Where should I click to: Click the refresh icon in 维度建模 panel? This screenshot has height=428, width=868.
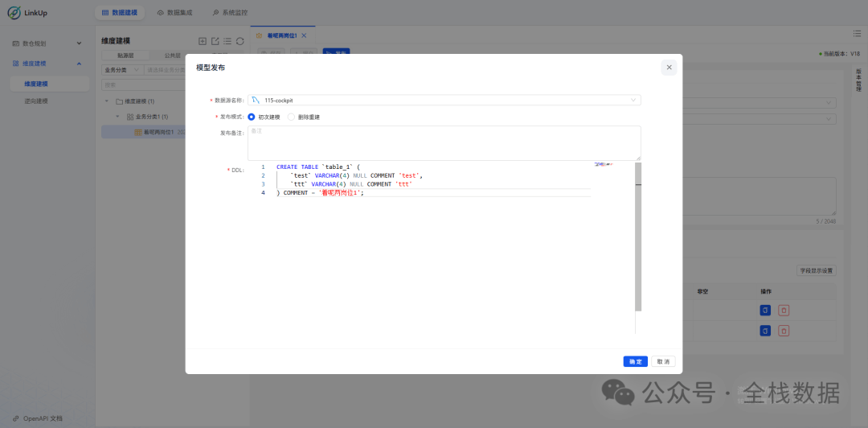click(240, 41)
